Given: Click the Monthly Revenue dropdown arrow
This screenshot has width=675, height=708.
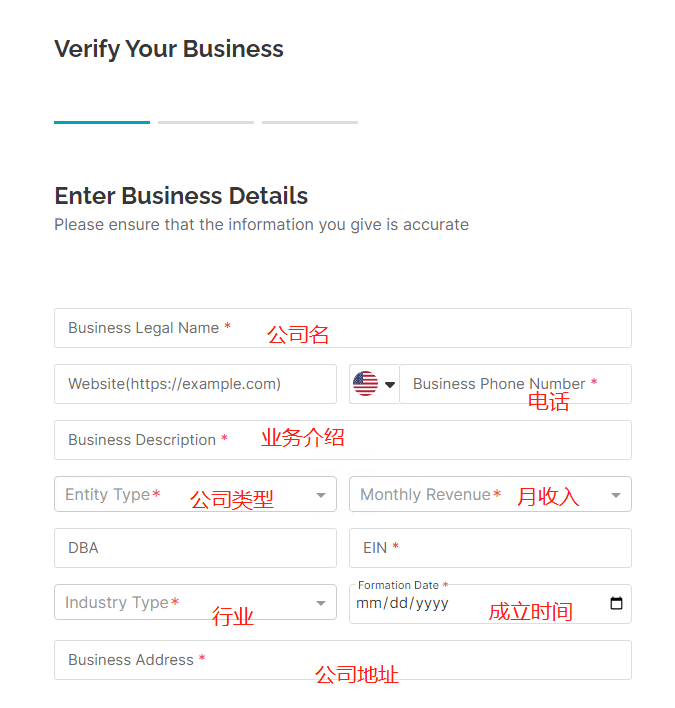Looking at the screenshot, I should pos(616,495).
